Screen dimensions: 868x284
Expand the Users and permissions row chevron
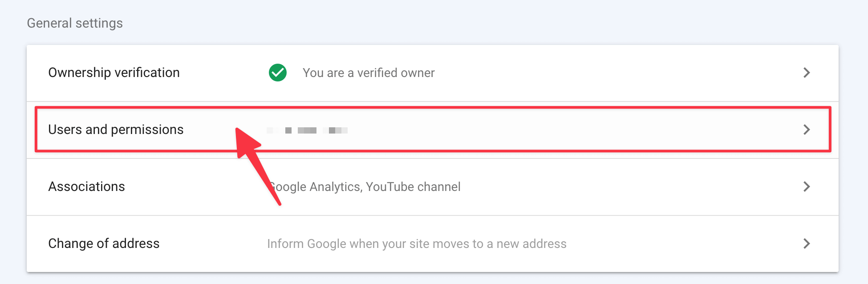click(807, 130)
